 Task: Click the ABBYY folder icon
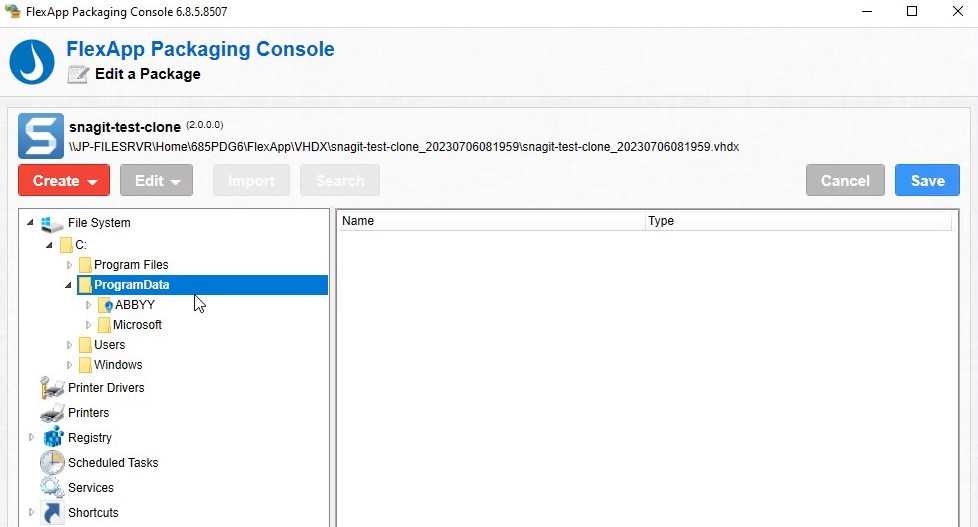click(x=105, y=304)
